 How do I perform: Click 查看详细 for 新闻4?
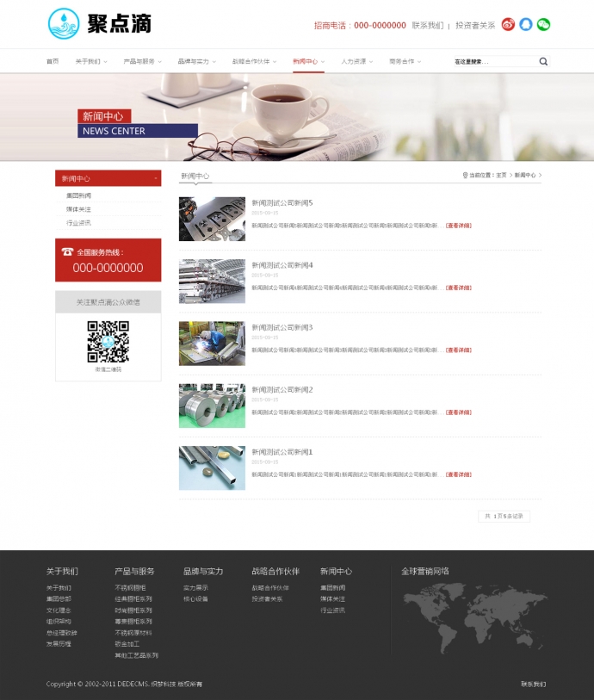[x=458, y=288]
